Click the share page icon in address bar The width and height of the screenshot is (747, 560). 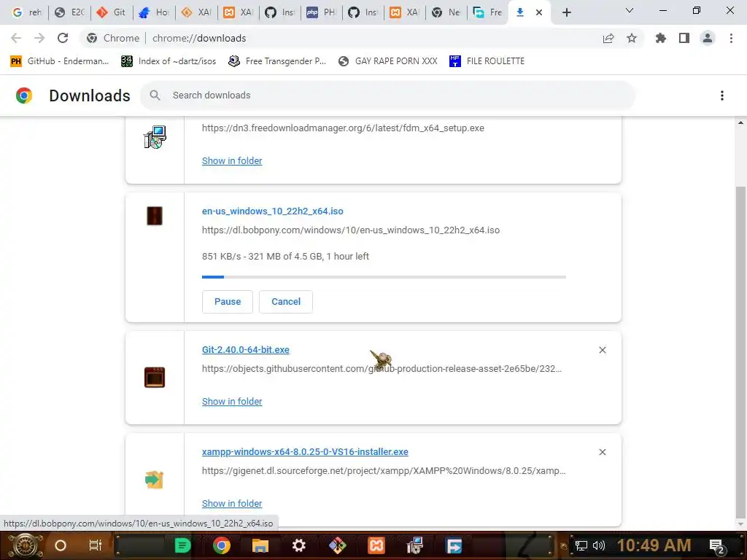tap(608, 38)
